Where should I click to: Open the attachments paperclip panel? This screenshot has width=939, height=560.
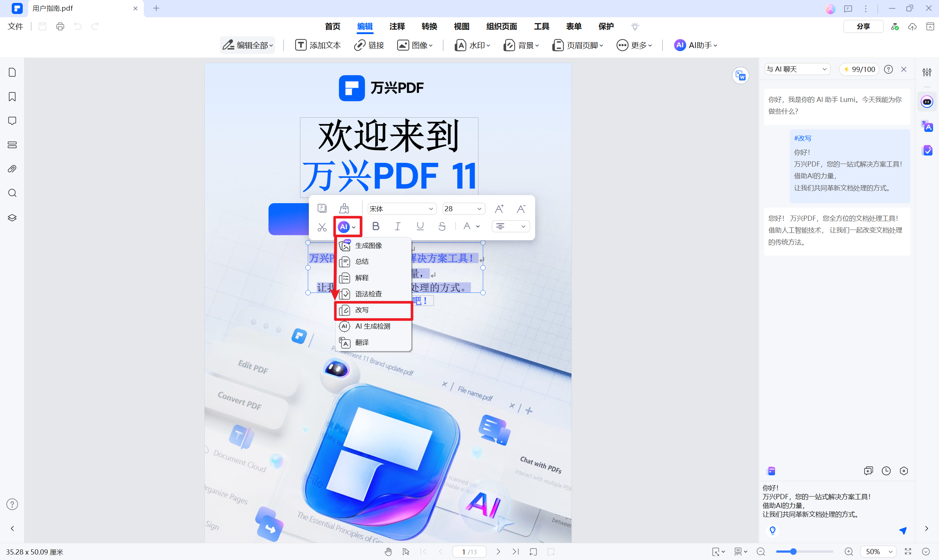(12, 169)
